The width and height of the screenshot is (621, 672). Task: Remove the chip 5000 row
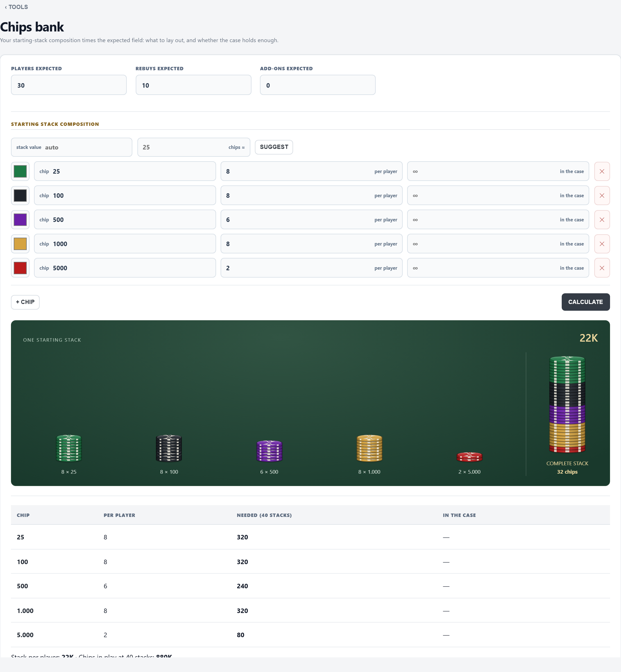click(602, 268)
